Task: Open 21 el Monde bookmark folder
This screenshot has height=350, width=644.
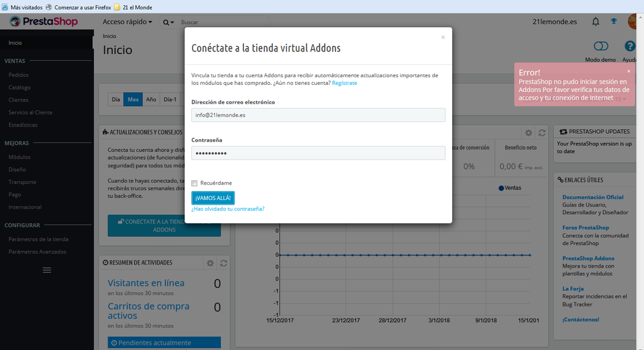Action: (x=133, y=7)
